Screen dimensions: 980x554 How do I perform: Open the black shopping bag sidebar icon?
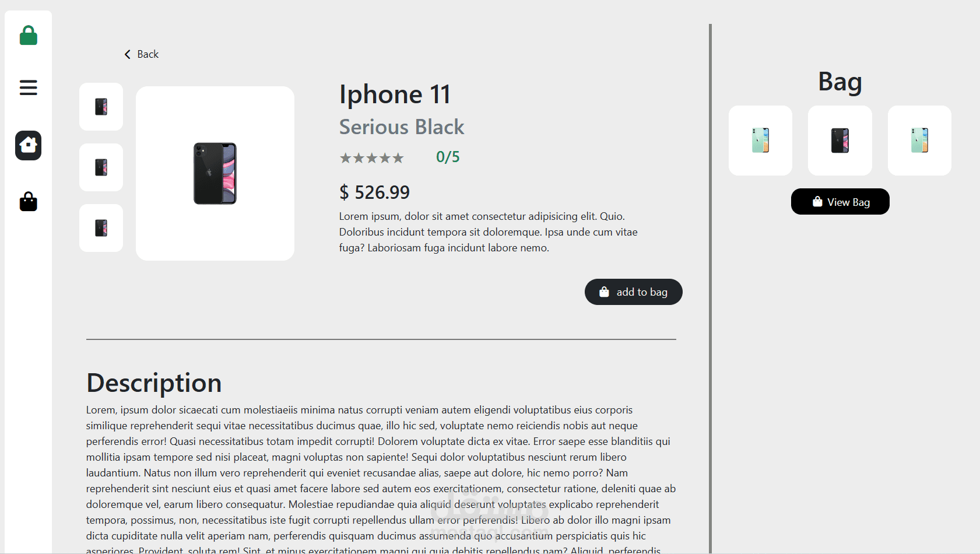tap(29, 202)
